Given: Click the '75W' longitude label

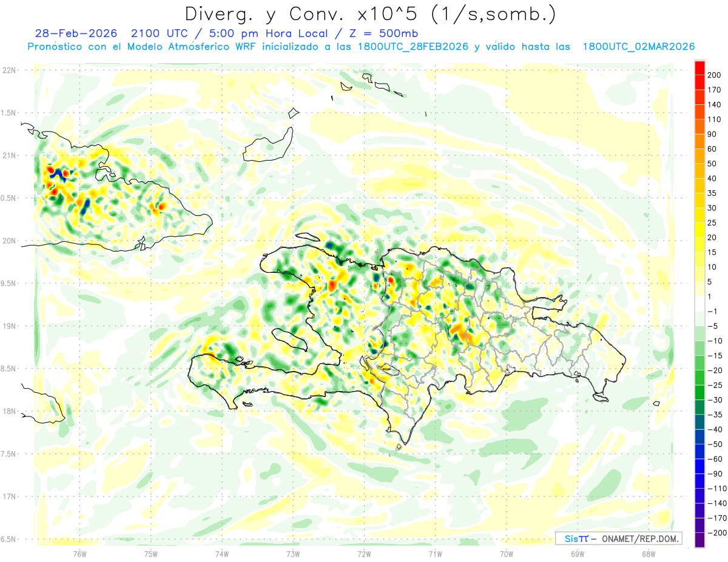Looking at the screenshot, I should (151, 554).
